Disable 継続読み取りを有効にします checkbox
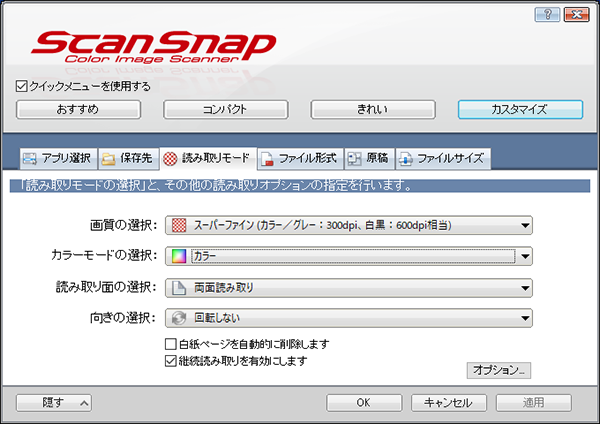The width and height of the screenshot is (600, 424). [170, 360]
